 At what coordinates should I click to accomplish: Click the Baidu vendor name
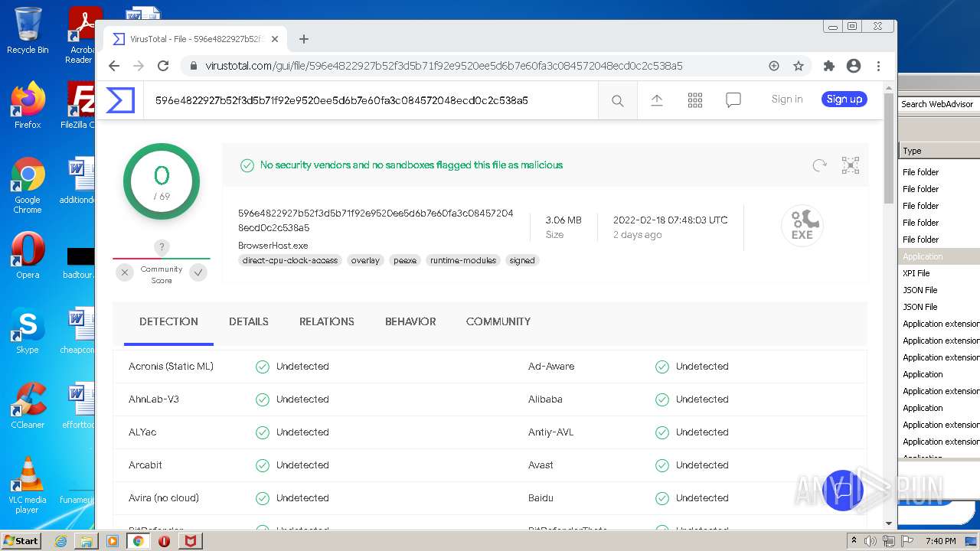541,498
